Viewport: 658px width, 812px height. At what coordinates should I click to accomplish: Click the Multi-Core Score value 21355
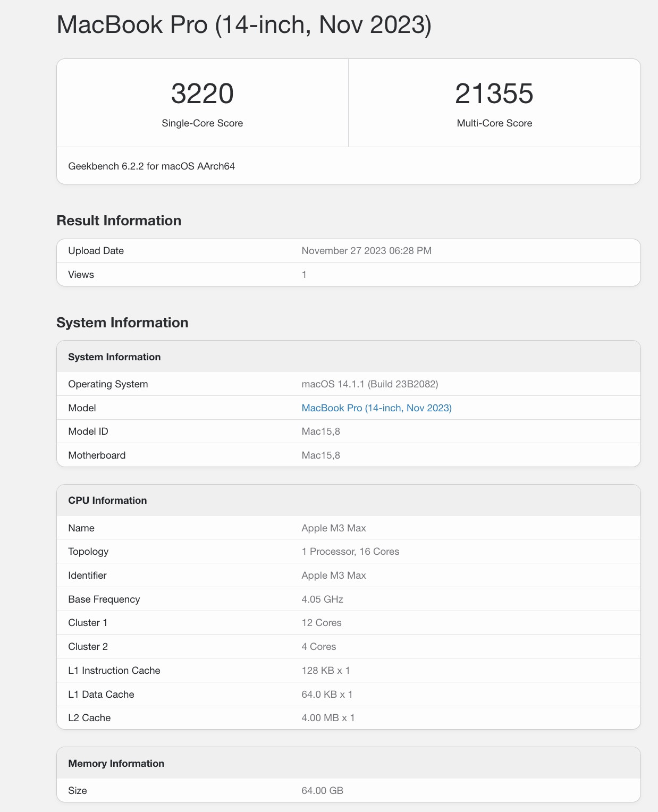tap(494, 94)
